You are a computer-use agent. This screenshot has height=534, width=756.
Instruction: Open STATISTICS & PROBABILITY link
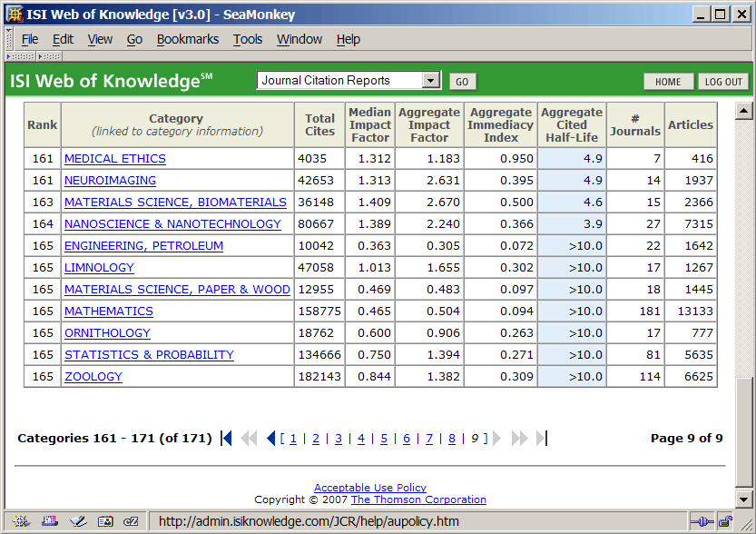pos(149,354)
